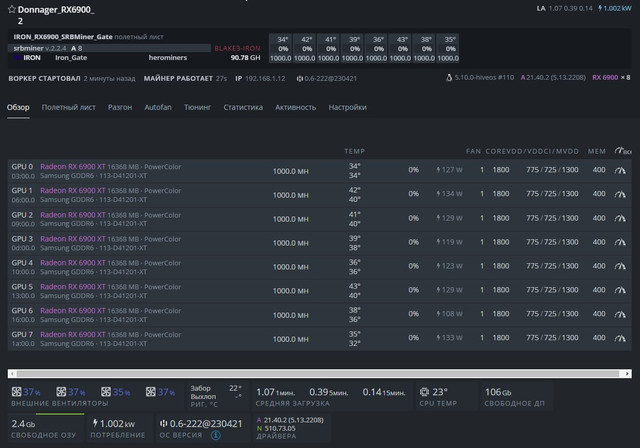Open the Autofan tab
The width and height of the screenshot is (640, 448).
(158, 107)
